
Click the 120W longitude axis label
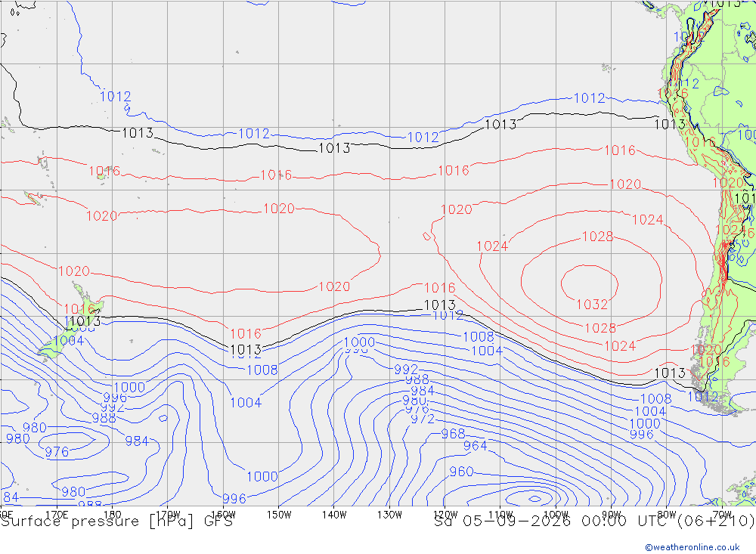click(445, 515)
